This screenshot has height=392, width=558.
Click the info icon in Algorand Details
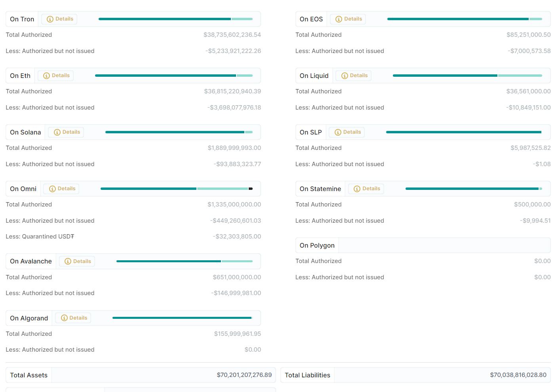coord(64,318)
